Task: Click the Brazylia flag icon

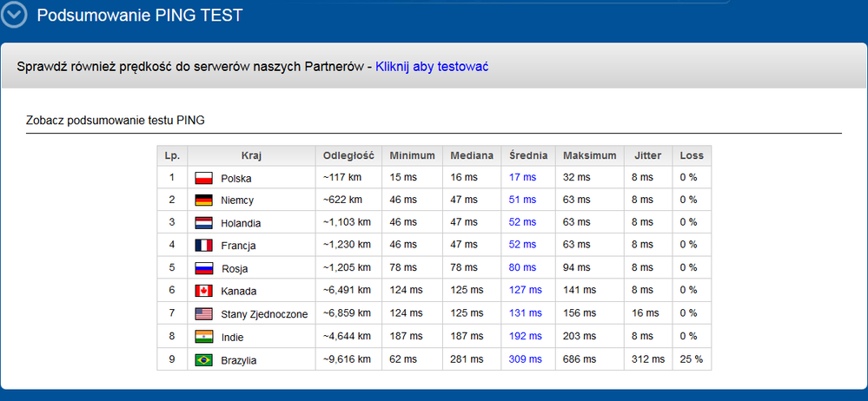Action: (x=204, y=359)
